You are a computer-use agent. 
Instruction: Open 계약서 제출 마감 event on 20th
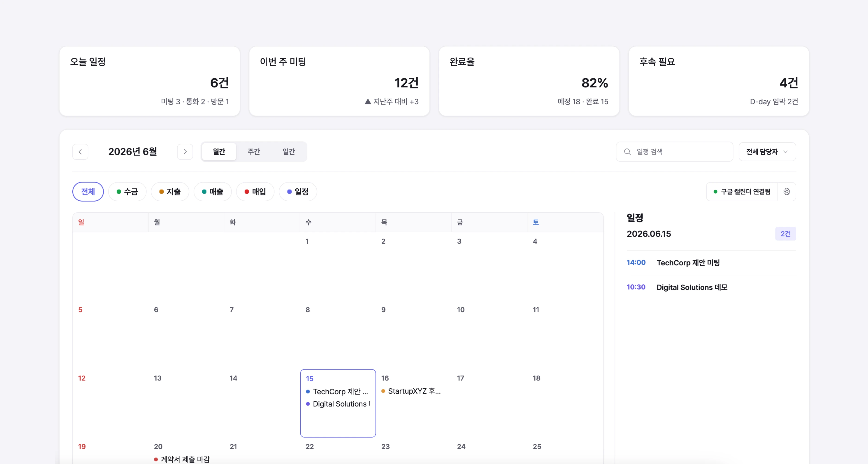coord(182,459)
